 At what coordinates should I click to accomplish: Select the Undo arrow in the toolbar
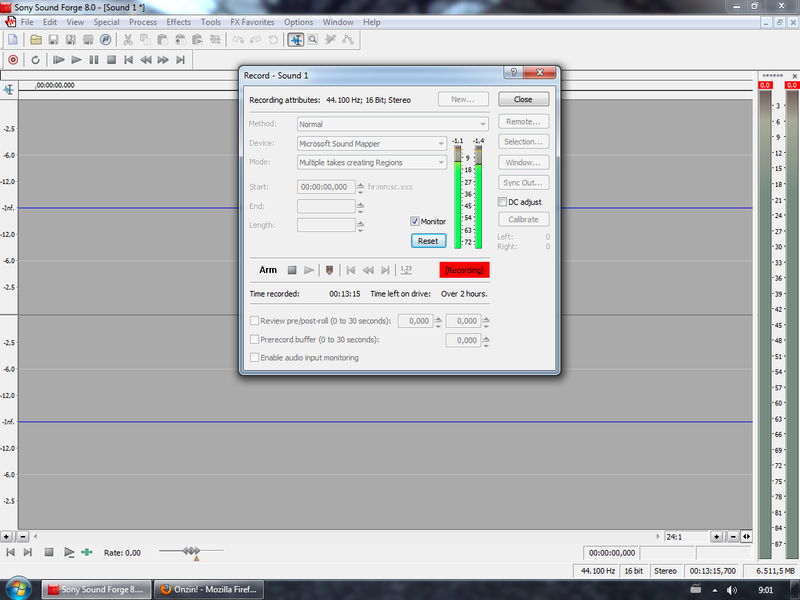click(x=238, y=40)
